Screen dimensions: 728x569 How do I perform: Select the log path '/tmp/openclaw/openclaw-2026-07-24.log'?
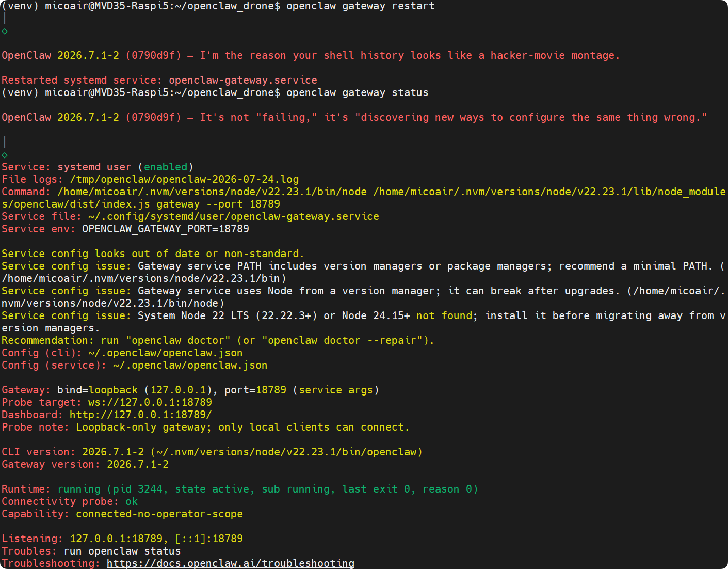coord(184,179)
